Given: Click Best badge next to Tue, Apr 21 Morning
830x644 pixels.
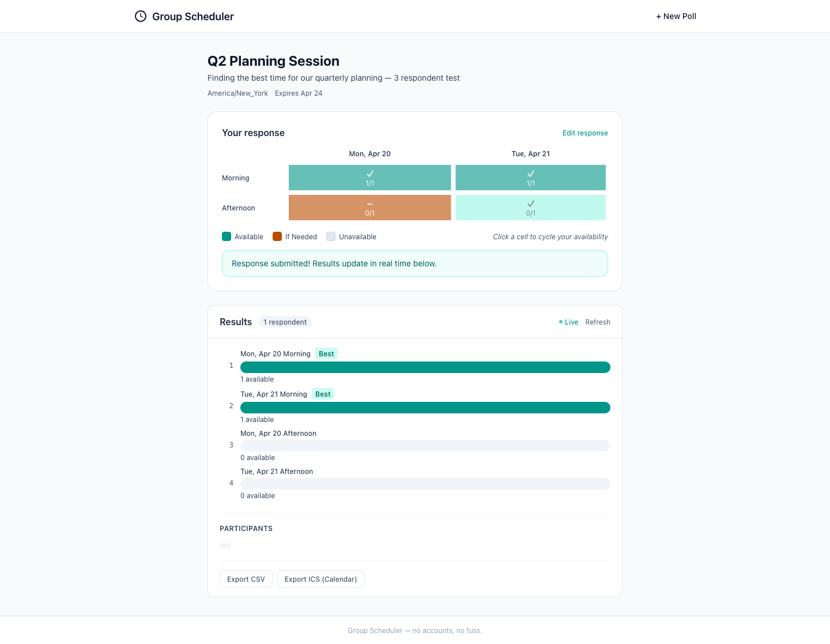Looking at the screenshot, I should pos(323,394).
